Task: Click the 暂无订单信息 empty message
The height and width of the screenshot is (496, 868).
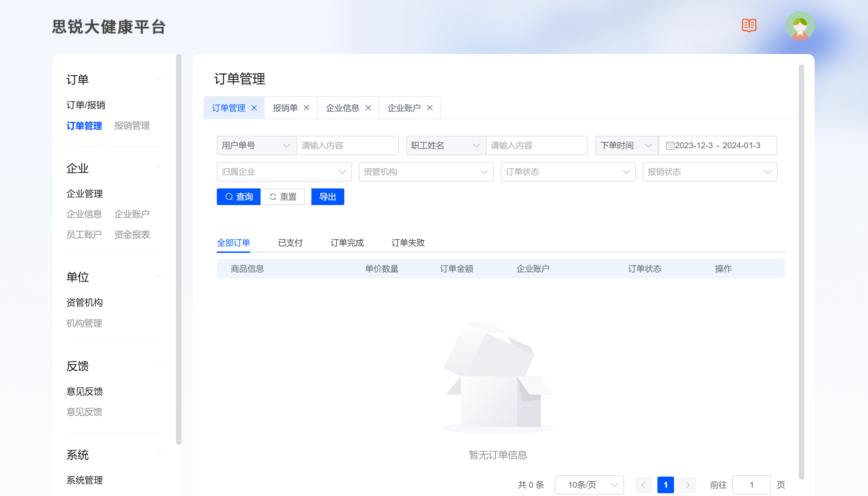Action: click(x=498, y=455)
